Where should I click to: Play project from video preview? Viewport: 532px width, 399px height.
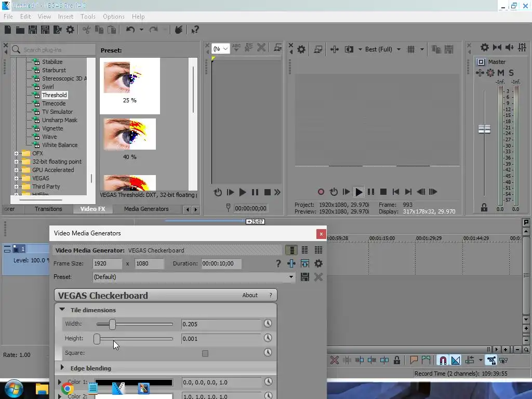click(358, 192)
